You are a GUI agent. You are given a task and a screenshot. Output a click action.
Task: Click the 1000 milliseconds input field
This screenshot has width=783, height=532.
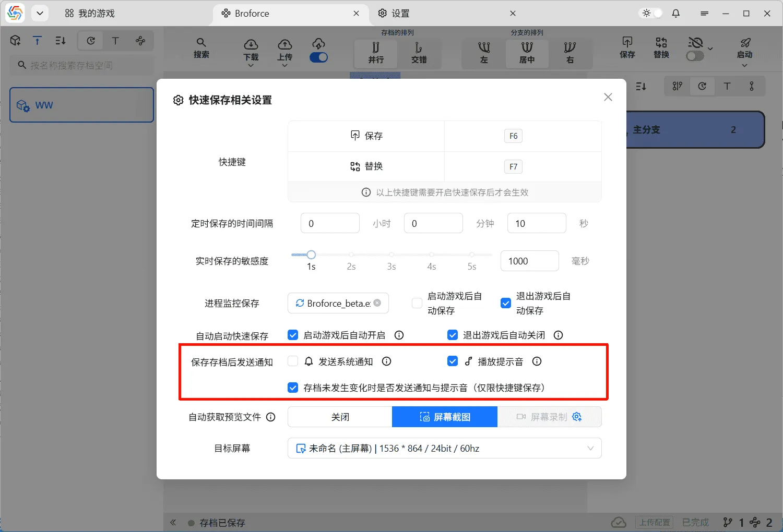(x=529, y=261)
